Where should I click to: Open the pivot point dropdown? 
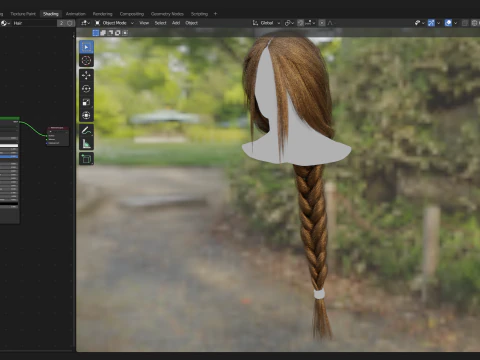click(289, 23)
